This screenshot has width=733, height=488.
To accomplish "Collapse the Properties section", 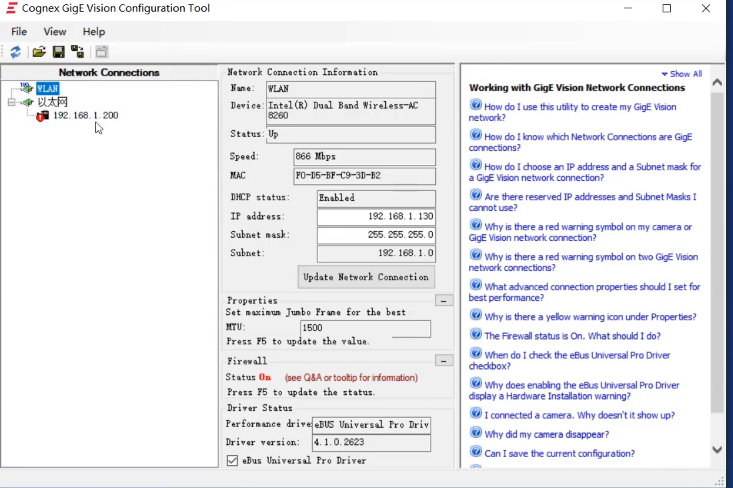I will point(444,301).
